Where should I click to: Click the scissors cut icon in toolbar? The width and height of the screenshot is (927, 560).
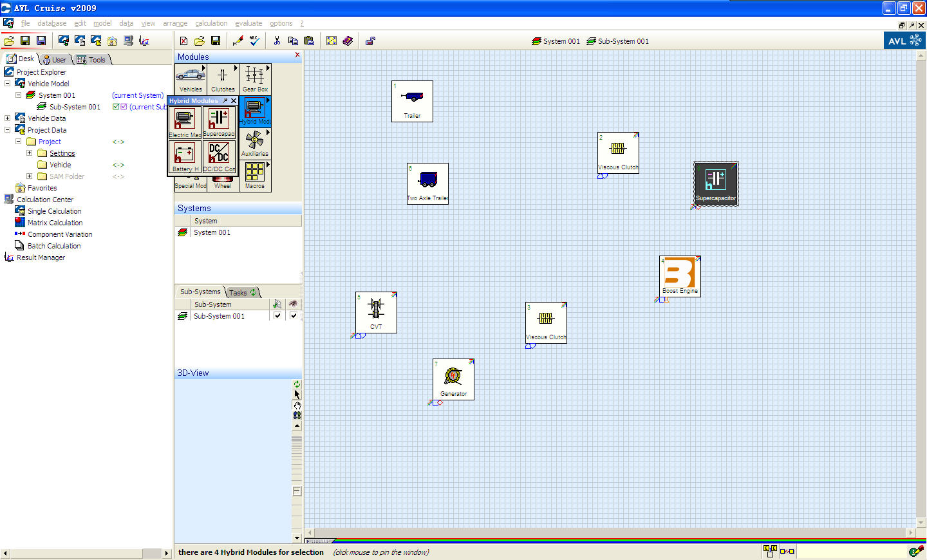pyautogui.click(x=277, y=41)
